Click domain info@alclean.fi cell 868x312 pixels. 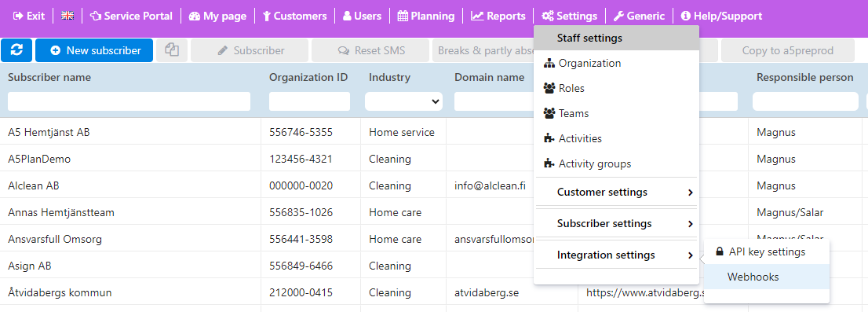point(490,185)
